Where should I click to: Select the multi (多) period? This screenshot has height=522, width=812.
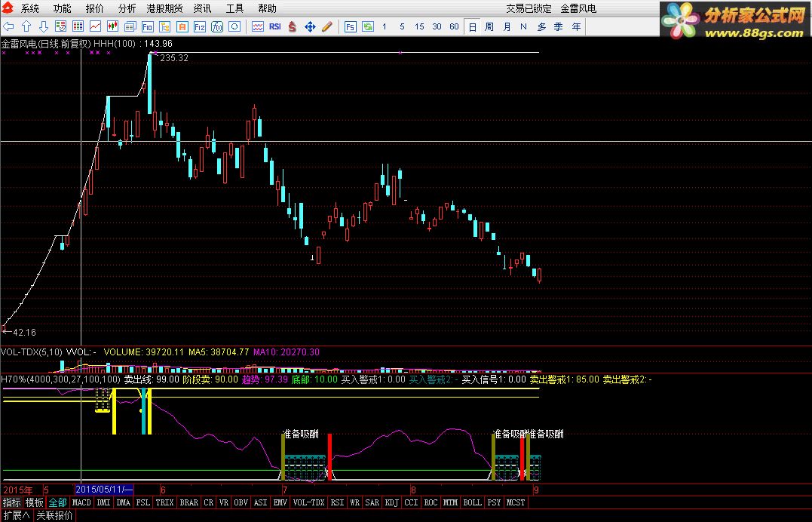(x=541, y=26)
